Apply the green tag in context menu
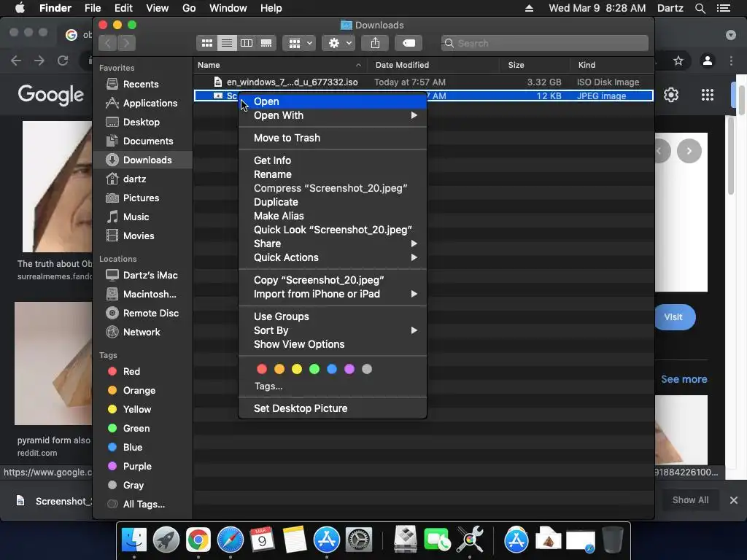Viewport: 747px width, 560px height. (314, 369)
